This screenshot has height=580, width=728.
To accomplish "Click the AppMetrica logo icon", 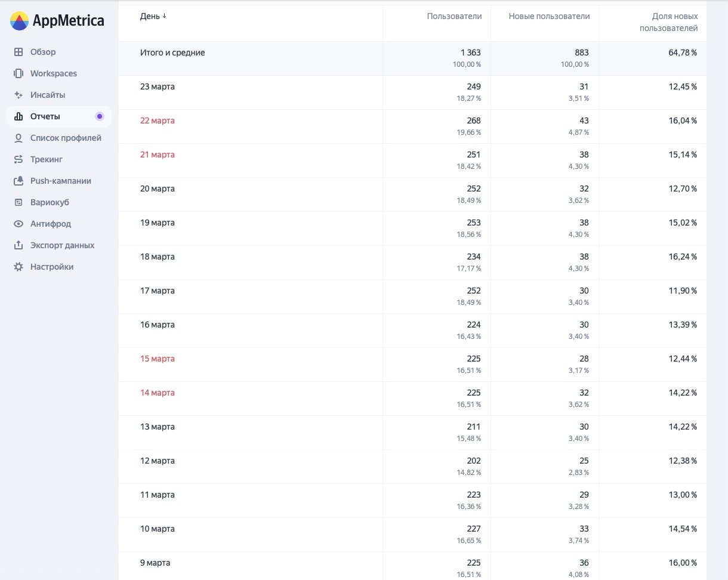I will [x=19, y=21].
